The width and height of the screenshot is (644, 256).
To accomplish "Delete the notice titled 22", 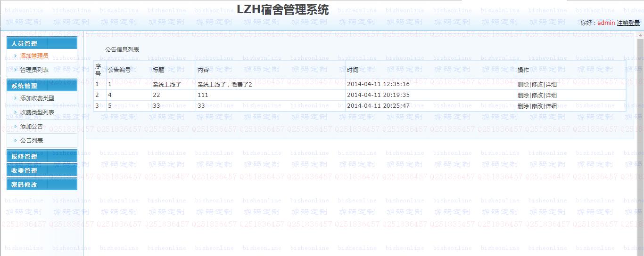I will 523,95.
